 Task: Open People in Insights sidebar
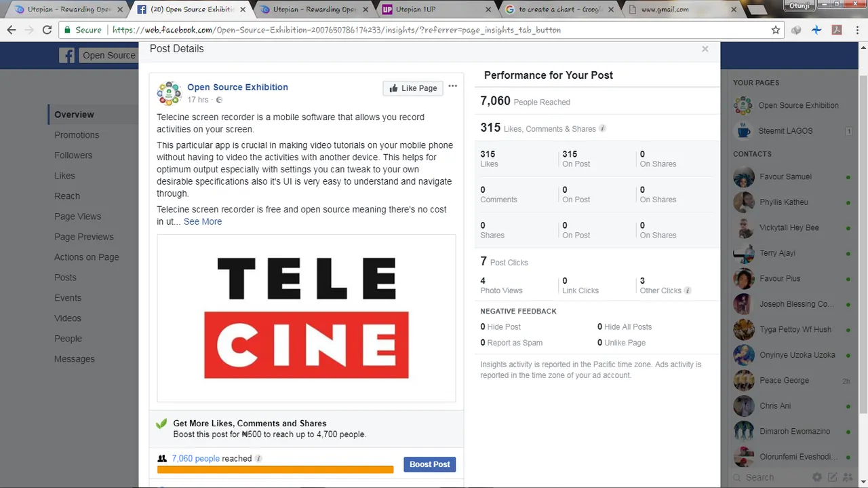pyautogui.click(x=68, y=339)
